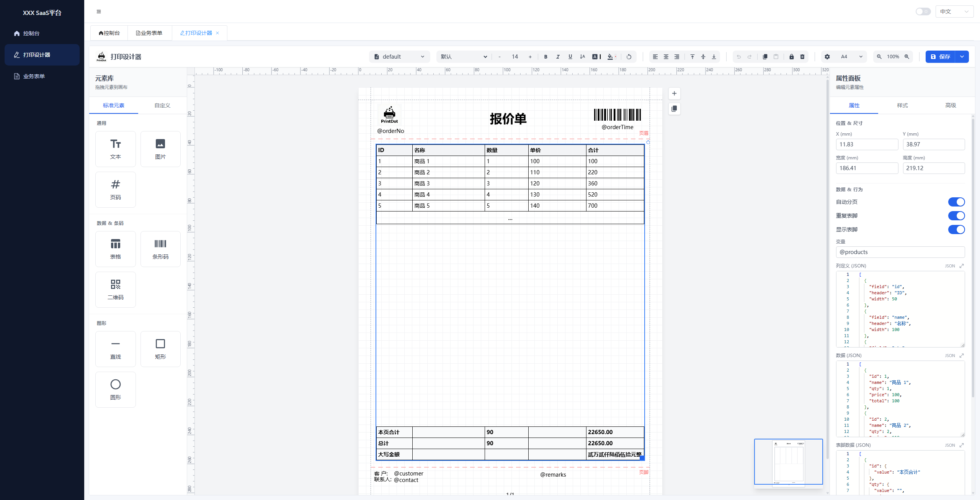Click the zoom in magnifier

[x=907, y=57]
